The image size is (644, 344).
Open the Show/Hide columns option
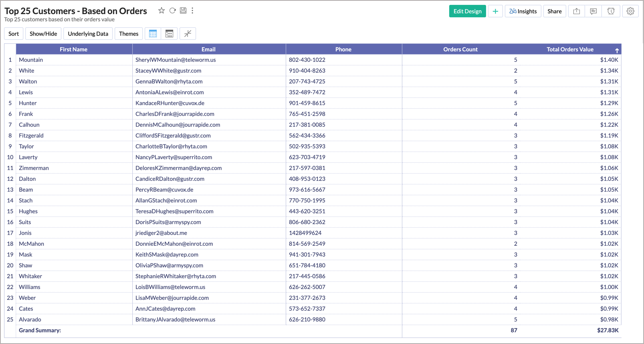[x=43, y=34]
